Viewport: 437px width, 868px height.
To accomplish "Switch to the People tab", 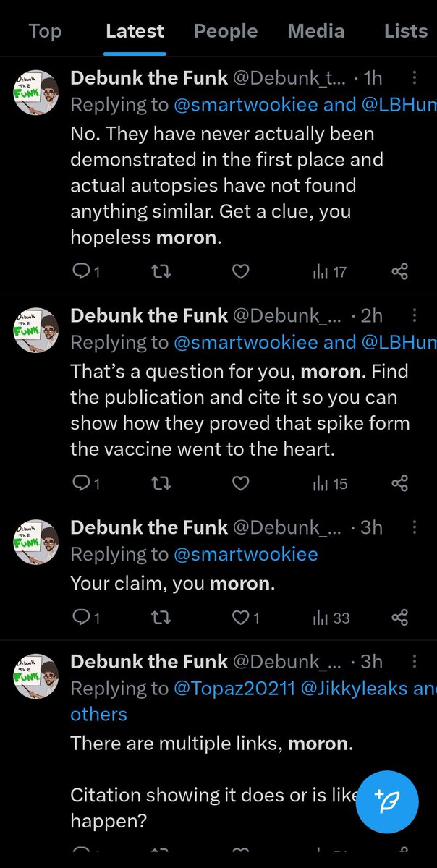I will pyautogui.click(x=226, y=31).
